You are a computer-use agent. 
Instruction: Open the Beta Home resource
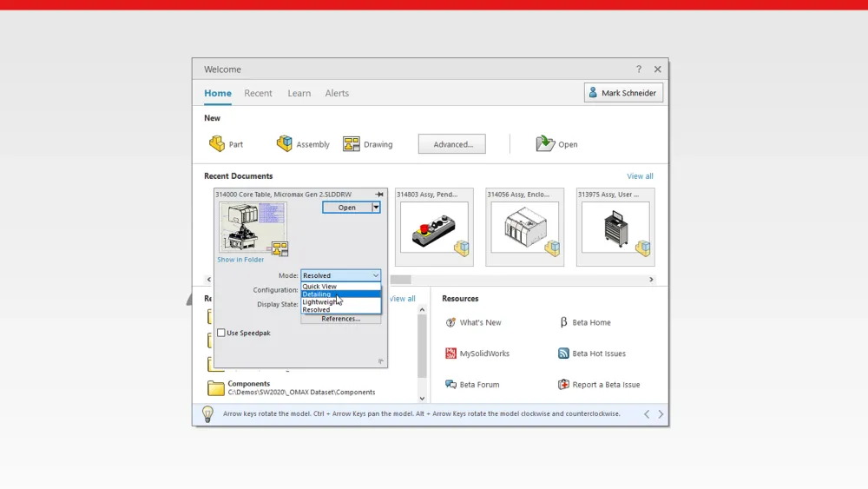point(584,322)
